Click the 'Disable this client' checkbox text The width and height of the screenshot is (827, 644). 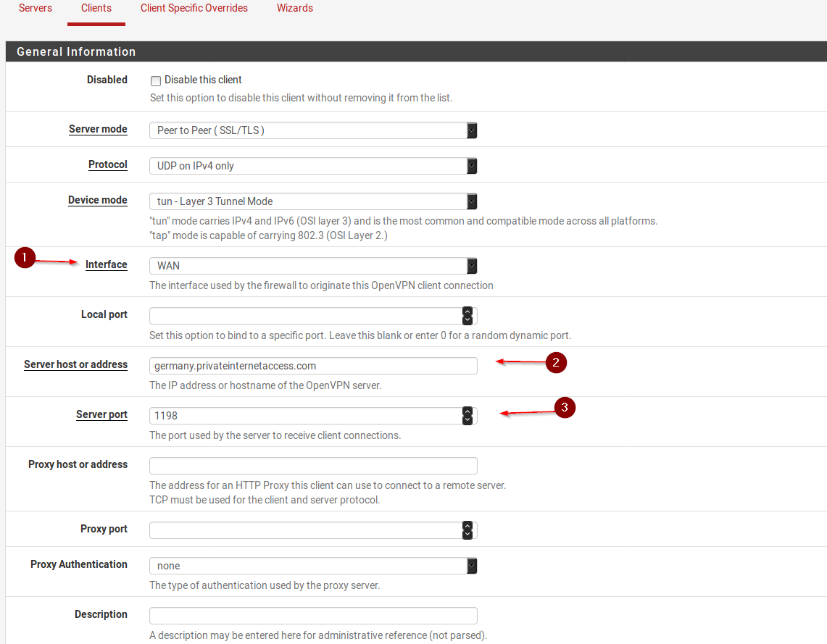(203, 80)
